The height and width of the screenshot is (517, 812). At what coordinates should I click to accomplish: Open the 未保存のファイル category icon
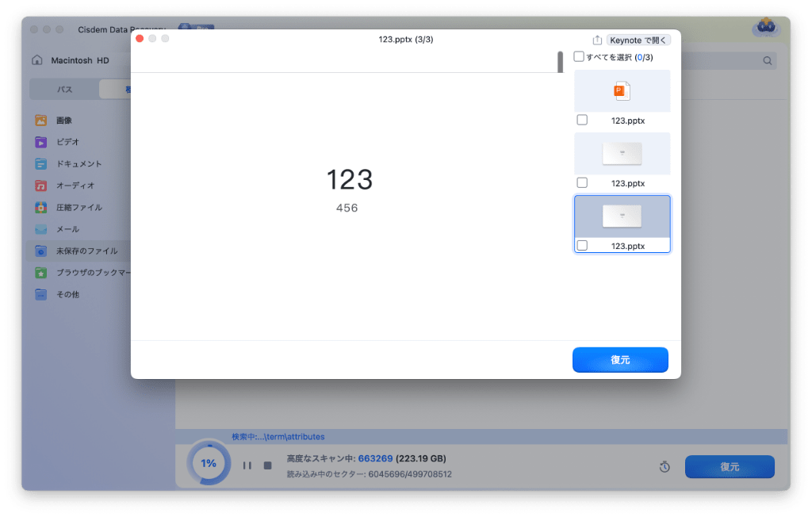coord(41,251)
